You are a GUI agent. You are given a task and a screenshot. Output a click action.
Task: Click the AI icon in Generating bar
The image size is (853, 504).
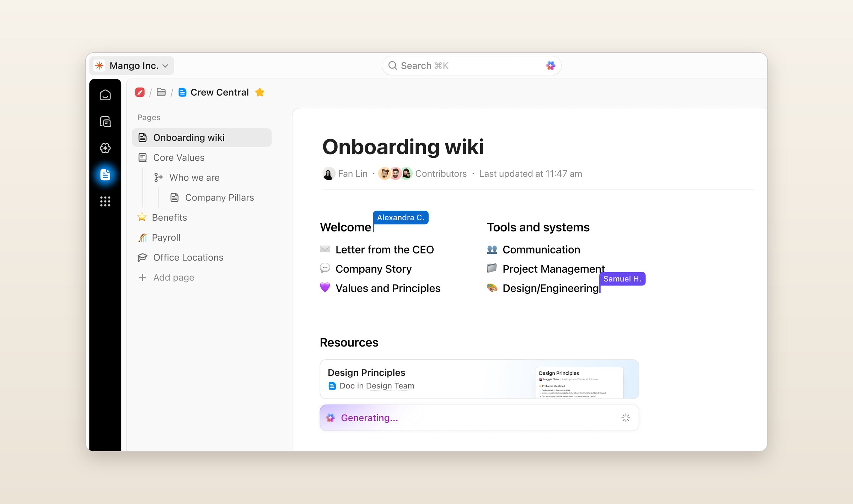[331, 418]
